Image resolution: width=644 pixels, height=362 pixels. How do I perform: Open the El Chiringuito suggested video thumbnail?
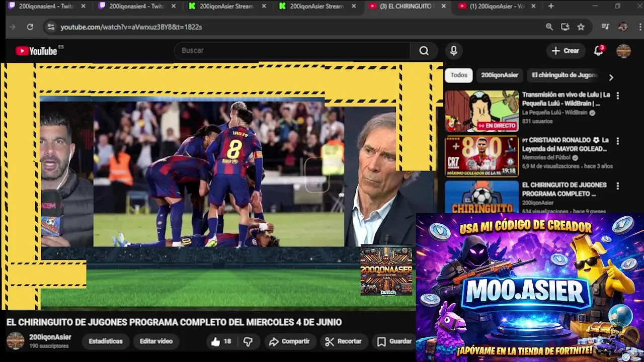click(x=481, y=197)
